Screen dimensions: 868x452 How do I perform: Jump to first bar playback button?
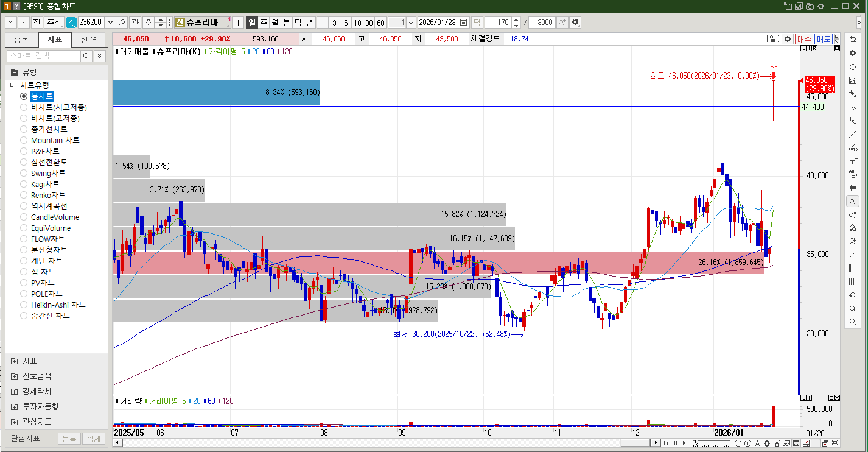click(x=666, y=443)
